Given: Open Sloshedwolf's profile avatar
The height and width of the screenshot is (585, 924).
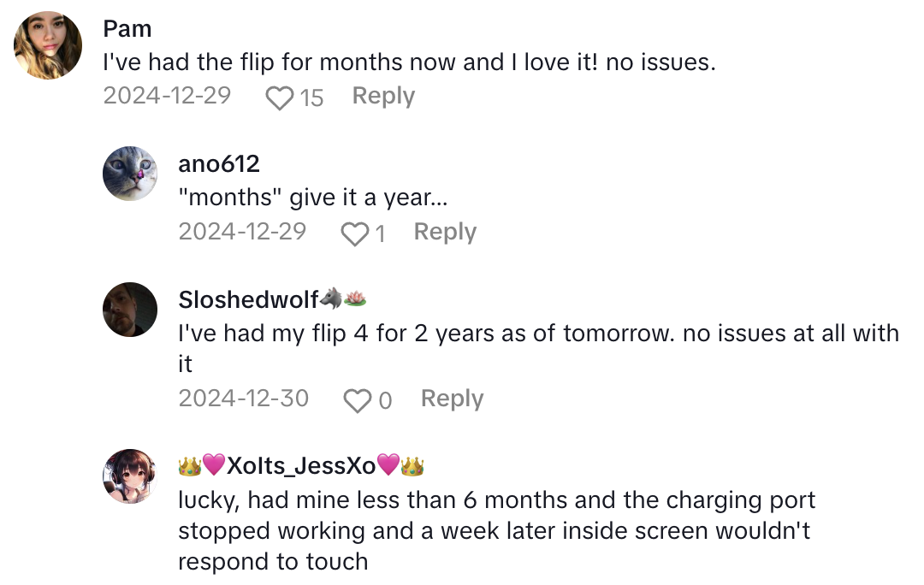Looking at the screenshot, I should [x=130, y=309].
